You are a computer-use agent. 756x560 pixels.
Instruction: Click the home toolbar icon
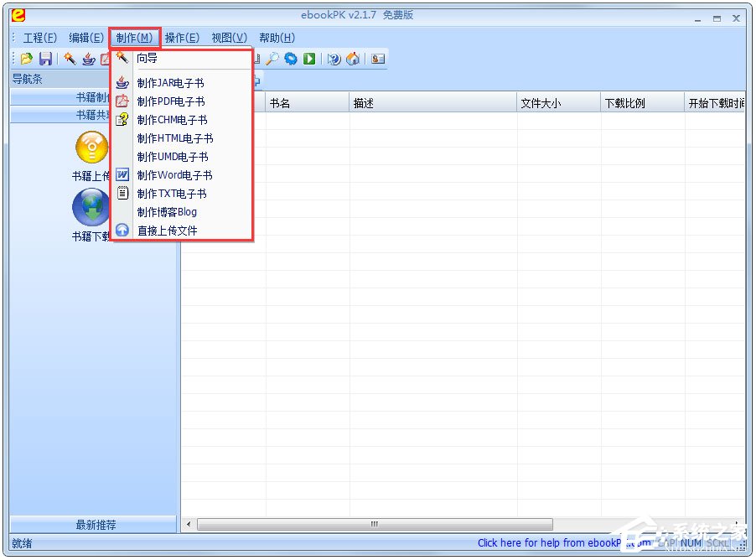click(x=353, y=59)
